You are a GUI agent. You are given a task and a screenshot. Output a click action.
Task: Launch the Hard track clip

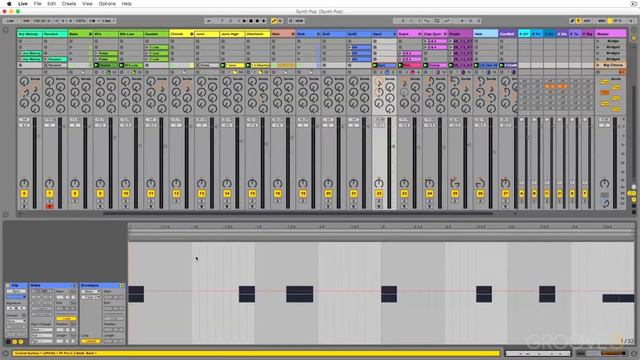(375, 65)
